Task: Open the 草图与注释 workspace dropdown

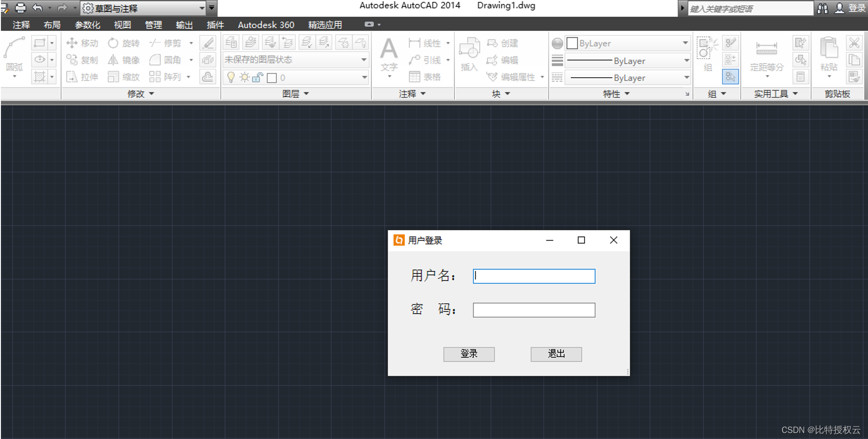Action: point(143,8)
